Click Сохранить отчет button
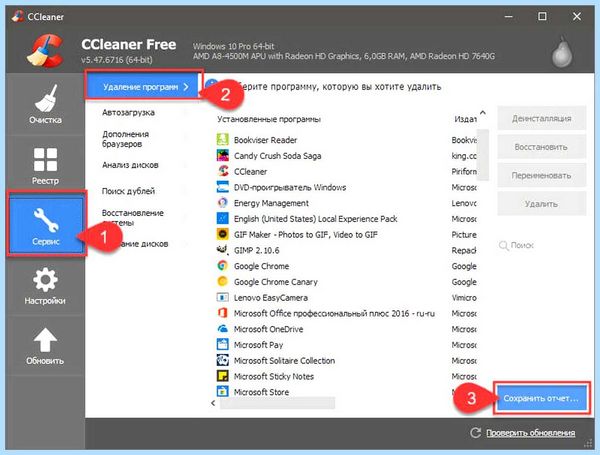600x455 pixels. point(541,398)
